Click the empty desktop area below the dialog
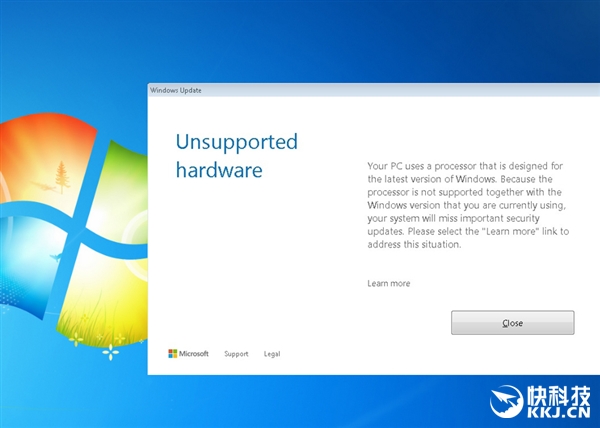Viewport: 600px width, 428px height. 300,400
